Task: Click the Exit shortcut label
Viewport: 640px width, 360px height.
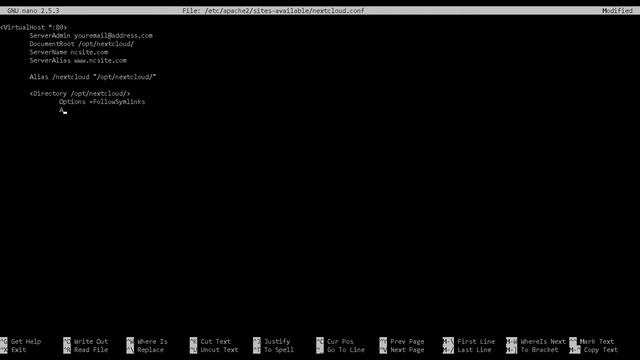Action: click(x=18, y=350)
